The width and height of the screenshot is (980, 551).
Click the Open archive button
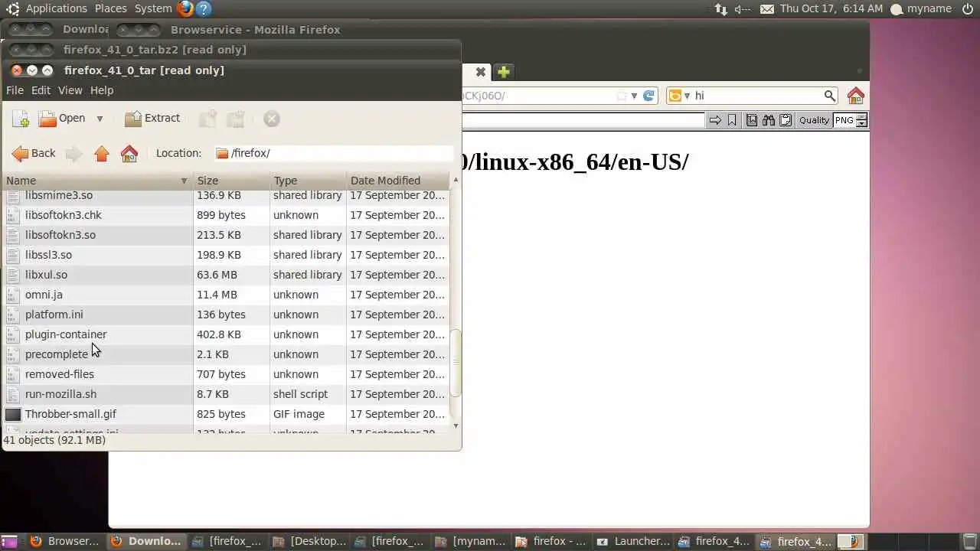click(62, 119)
